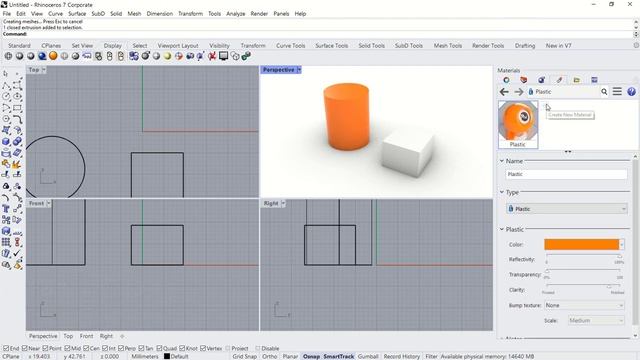Viewport: 640px width, 360px height.
Task: Open the Top viewport title dropdown arrow
Action: coord(44,70)
